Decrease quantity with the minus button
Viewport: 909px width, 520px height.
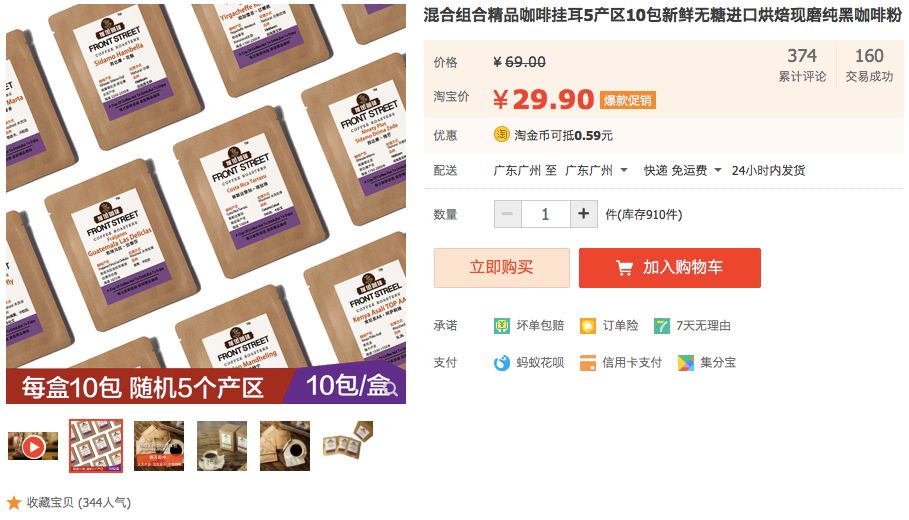tap(508, 214)
